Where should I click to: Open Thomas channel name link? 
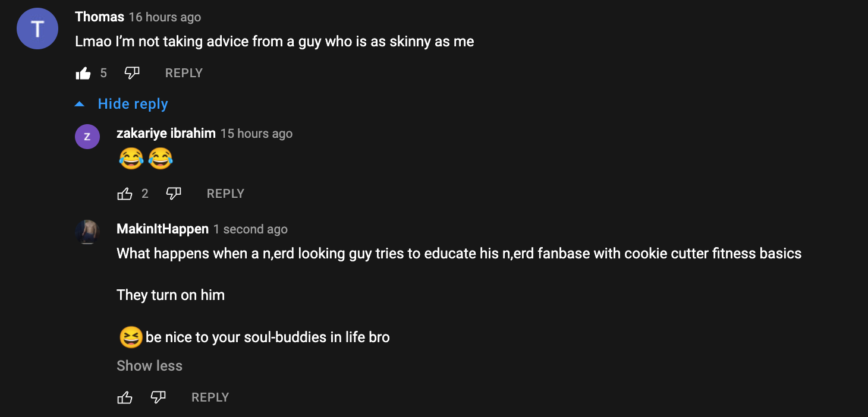click(x=99, y=17)
